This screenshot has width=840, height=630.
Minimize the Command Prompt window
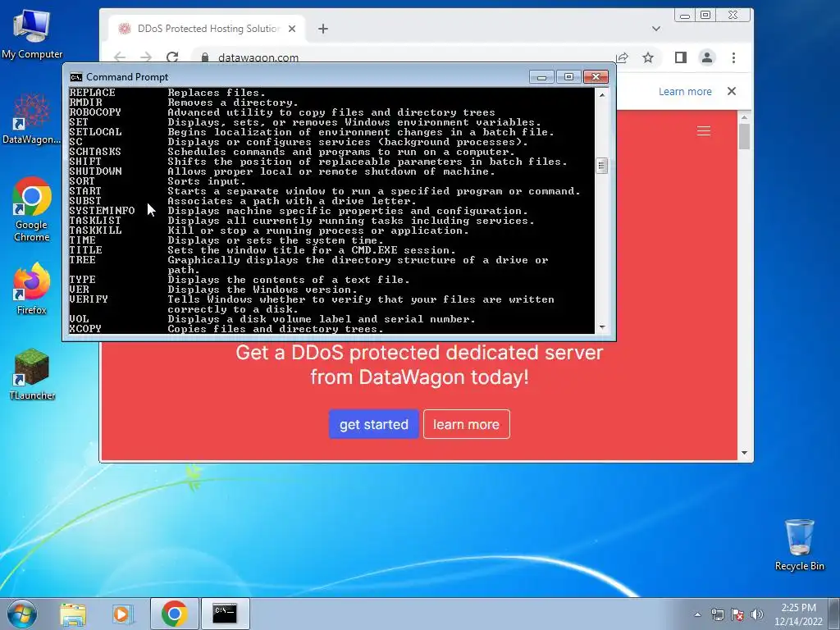(x=541, y=77)
